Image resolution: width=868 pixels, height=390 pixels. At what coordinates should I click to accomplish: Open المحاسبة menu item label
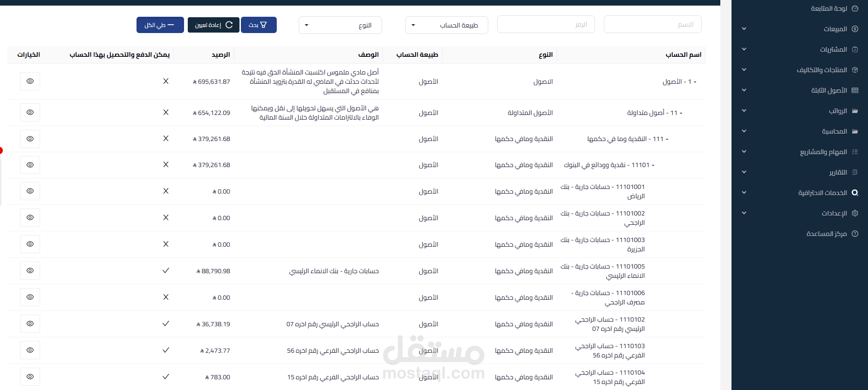click(x=834, y=131)
